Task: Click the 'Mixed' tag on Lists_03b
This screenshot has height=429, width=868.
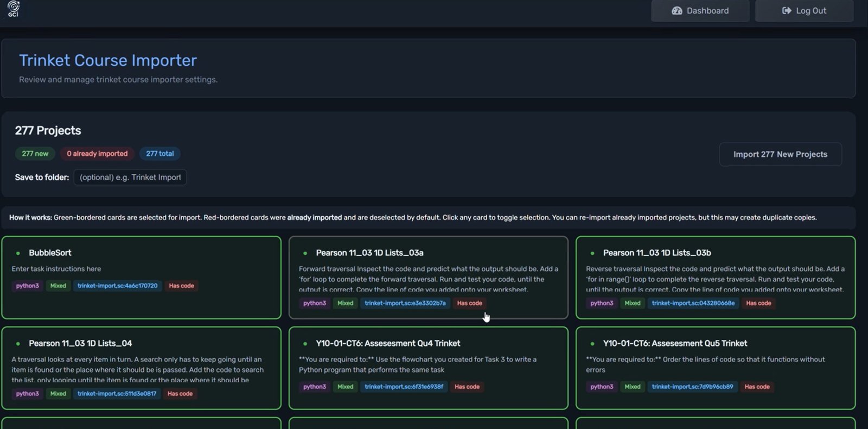Action: pyautogui.click(x=633, y=303)
